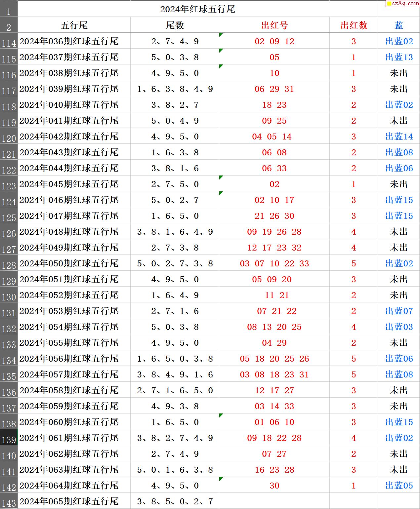Click count 5 in 056期 row
The image size is (420, 509).
click(x=354, y=358)
